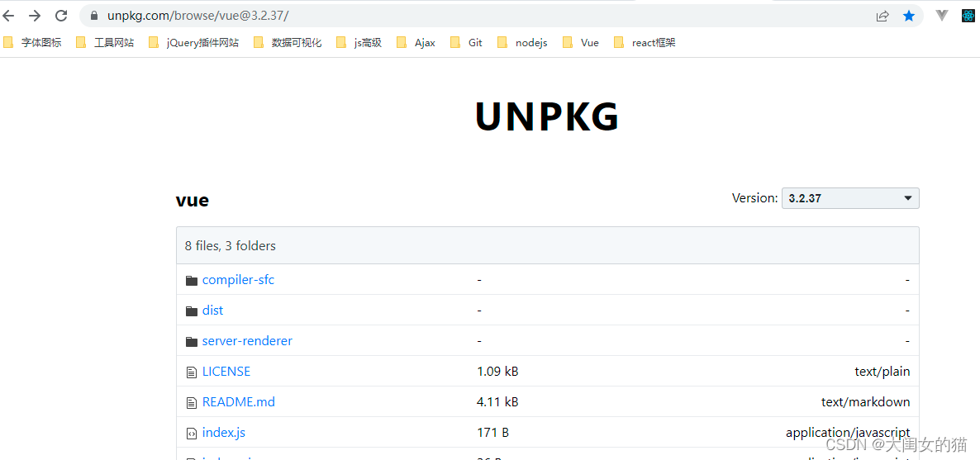980x460 pixels.
Task: Open the 数据可视化 bookmark folder
Action: (288, 42)
